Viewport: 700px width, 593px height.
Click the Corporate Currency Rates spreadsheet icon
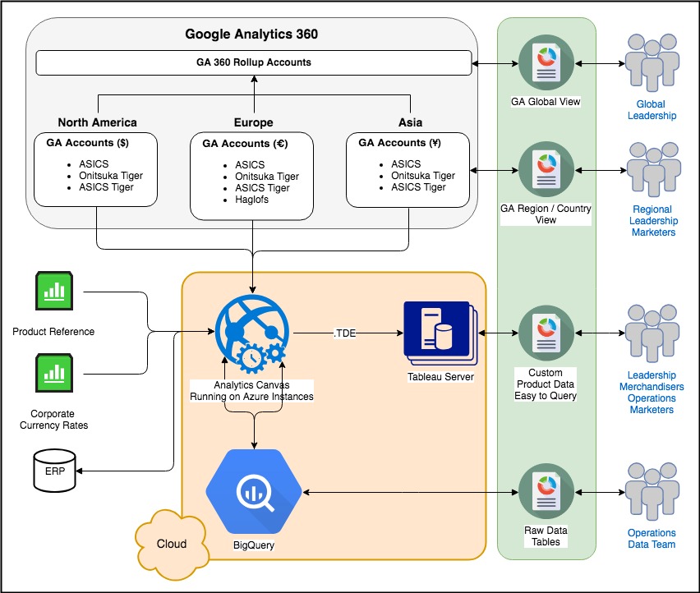click(54, 373)
